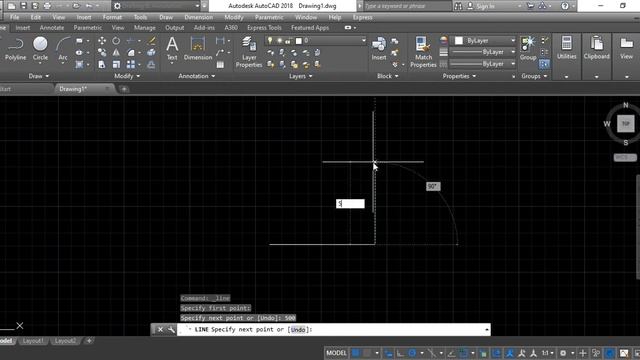Expand the Modify panel
Viewport: 640px width, 360px height.
coord(127,76)
